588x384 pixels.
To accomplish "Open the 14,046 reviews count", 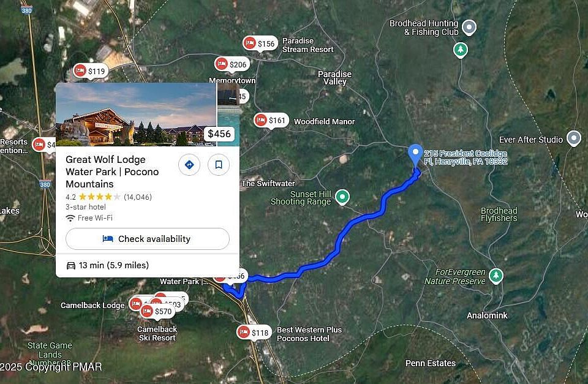I will pyautogui.click(x=138, y=197).
